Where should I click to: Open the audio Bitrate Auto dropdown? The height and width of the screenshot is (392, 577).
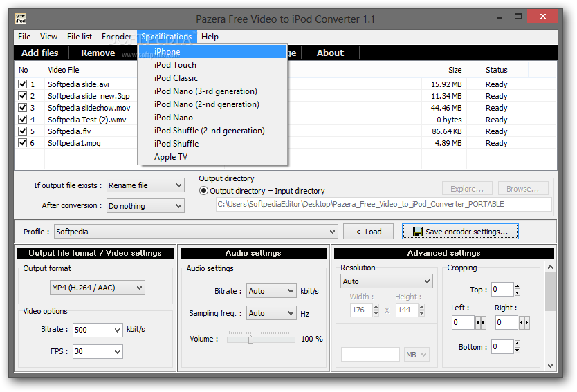(271, 291)
